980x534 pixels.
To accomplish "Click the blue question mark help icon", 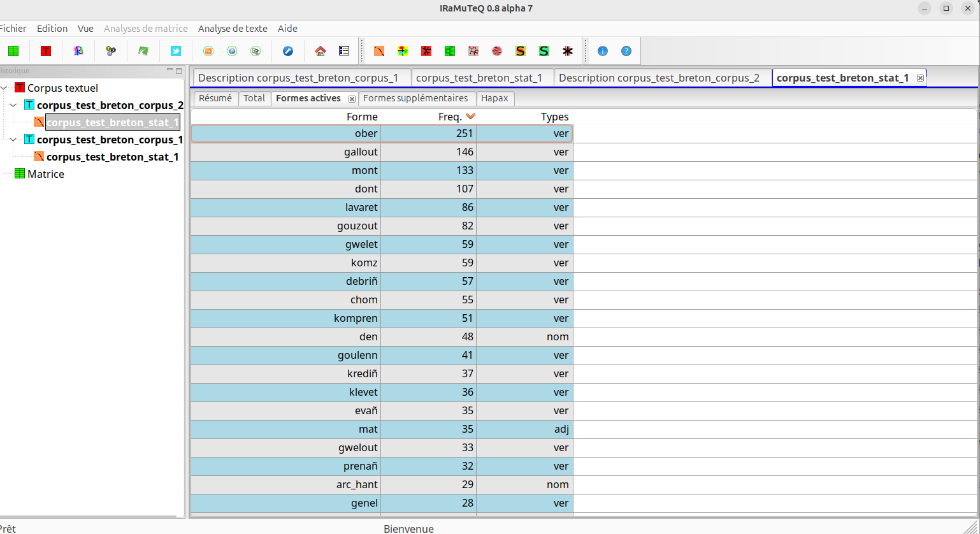I will pos(626,51).
